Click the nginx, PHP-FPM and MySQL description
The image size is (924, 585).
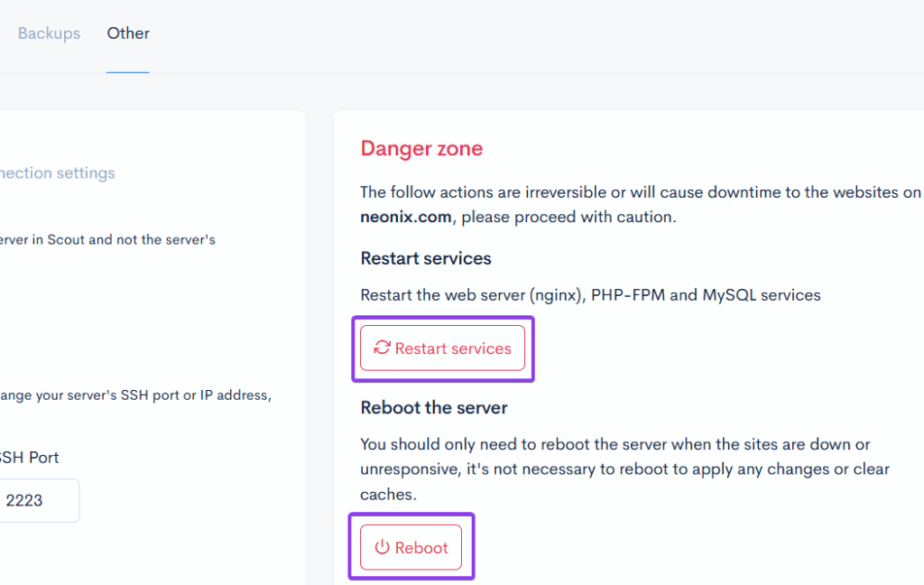click(590, 295)
